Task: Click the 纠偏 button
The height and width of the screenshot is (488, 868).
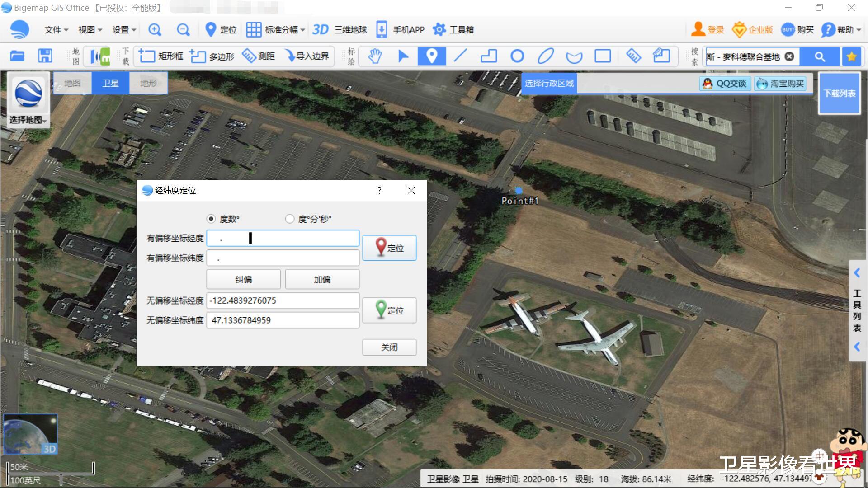Action: pyautogui.click(x=244, y=279)
